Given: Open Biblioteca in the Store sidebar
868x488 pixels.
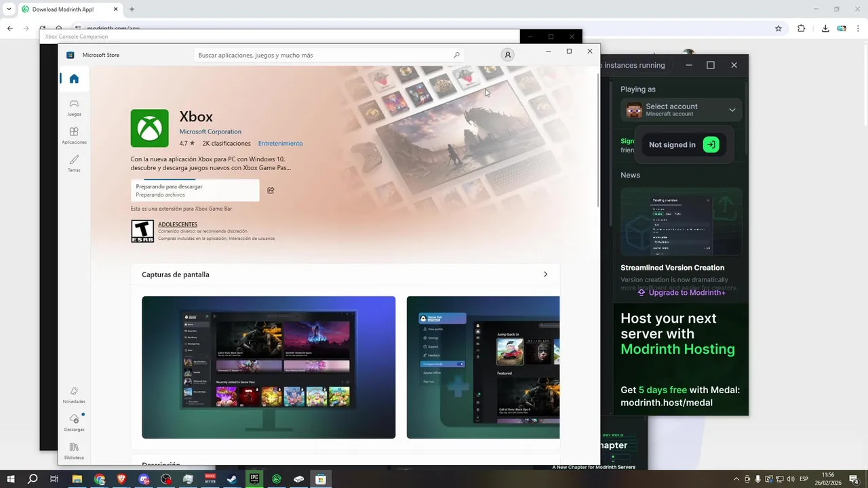Looking at the screenshot, I should (74, 451).
